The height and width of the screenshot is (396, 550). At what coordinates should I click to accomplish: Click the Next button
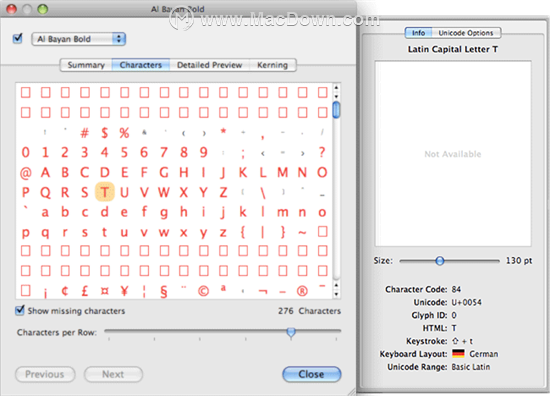[x=113, y=374]
